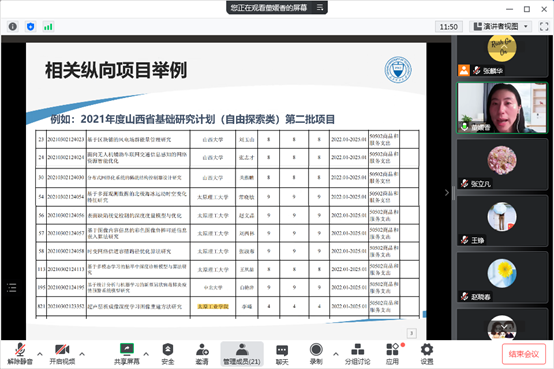Expand video options arrow beside 开启视频
Image resolution: width=554 pixels, height=369 pixels.
tap(82, 353)
